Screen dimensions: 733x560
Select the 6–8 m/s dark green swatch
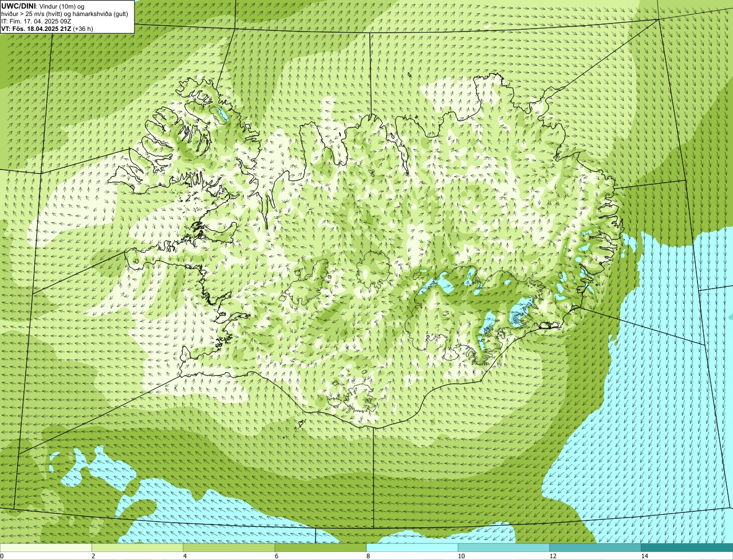321,547
